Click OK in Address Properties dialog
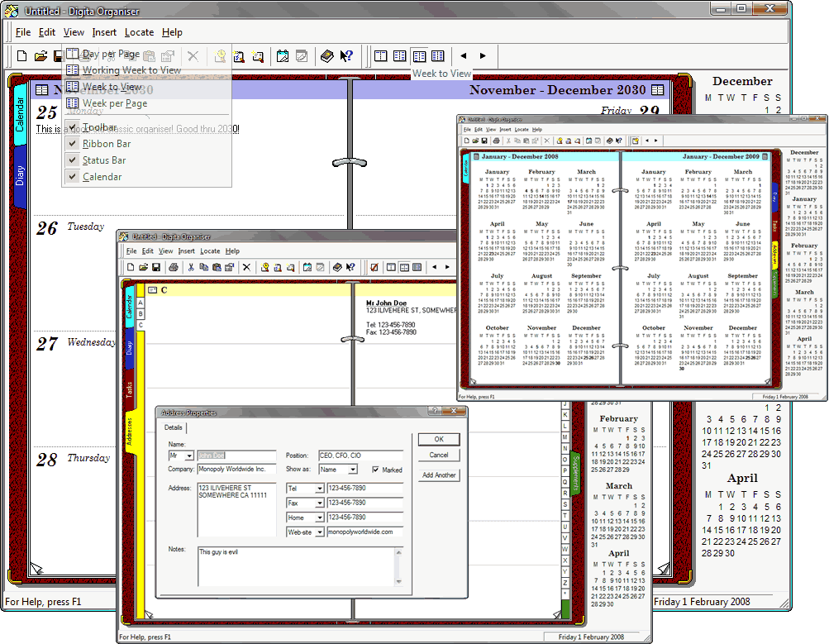The width and height of the screenshot is (829, 644). 439,439
